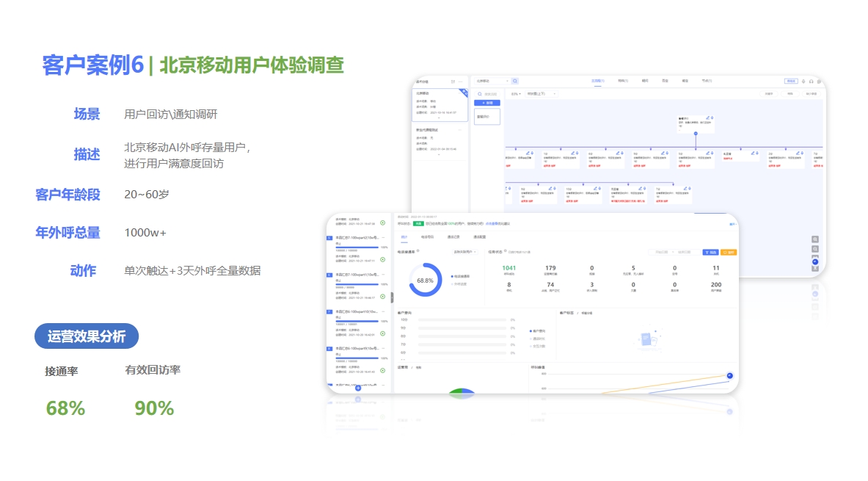Click the help icon beside 任务状态
Image resolution: width=868 pixels, height=481 pixels.
[506, 251]
